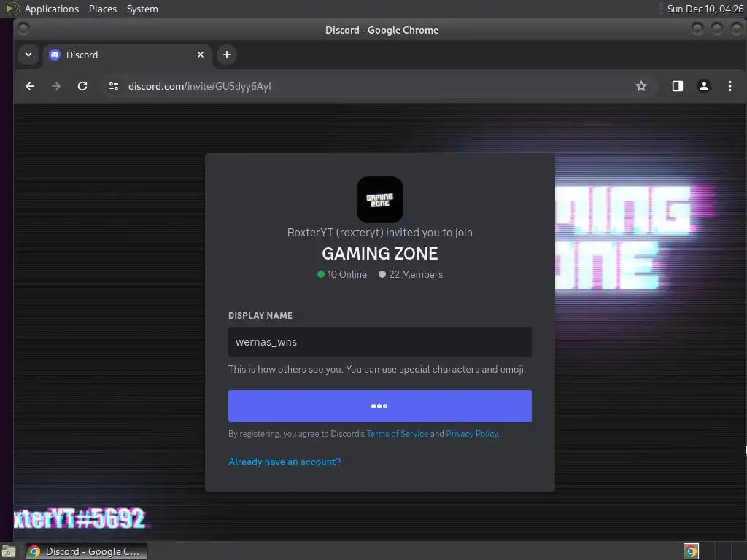The width and height of the screenshot is (747, 560).
Task: Open Chrome three-dot menu
Action: click(x=729, y=86)
